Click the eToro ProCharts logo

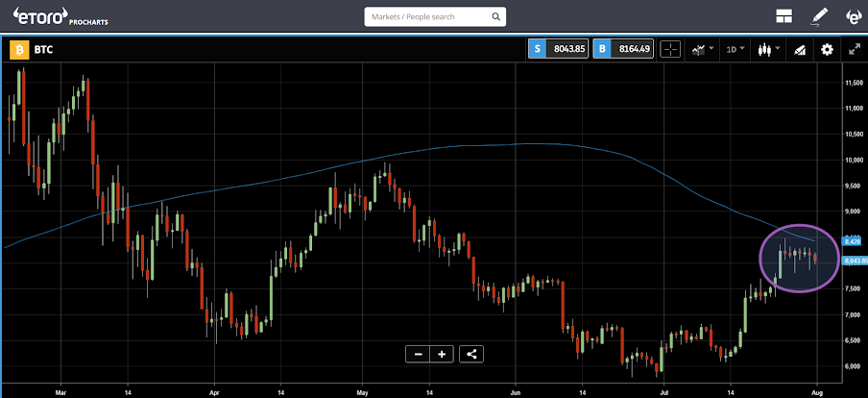point(60,17)
